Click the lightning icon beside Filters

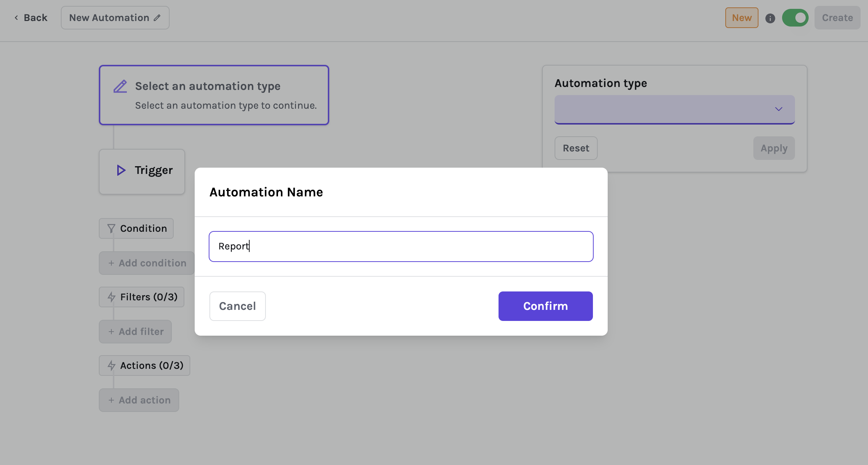click(x=111, y=297)
